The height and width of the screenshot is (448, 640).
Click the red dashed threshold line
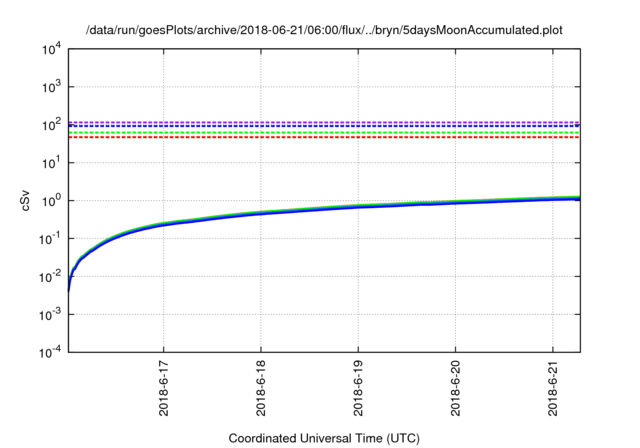(x=324, y=137)
